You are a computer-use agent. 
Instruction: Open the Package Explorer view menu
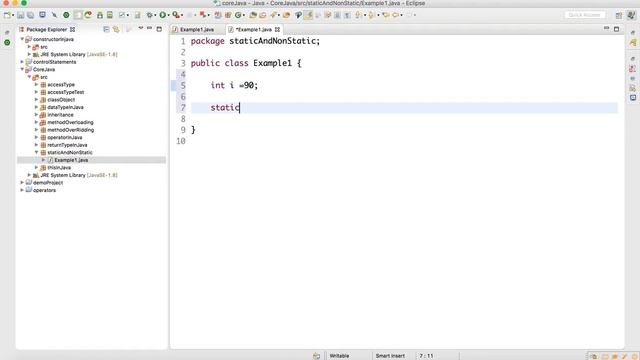(x=140, y=29)
